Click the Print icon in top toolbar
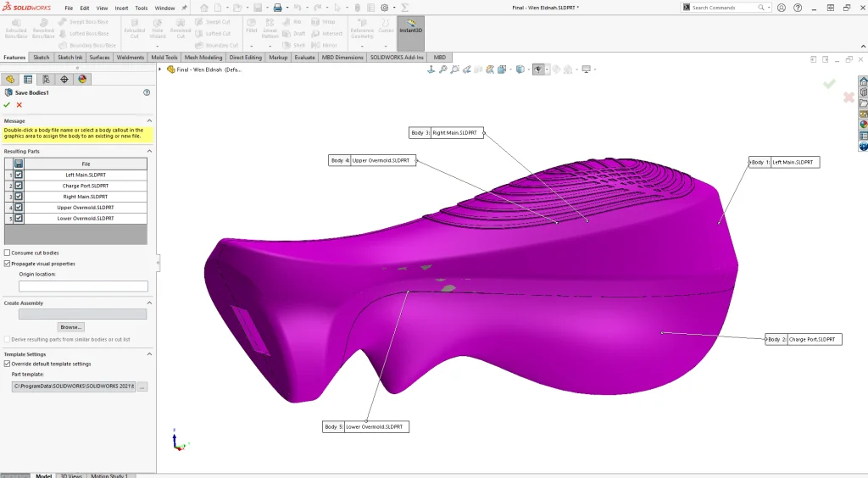This screenshot has width=868, height=478. tap(276, 8)
